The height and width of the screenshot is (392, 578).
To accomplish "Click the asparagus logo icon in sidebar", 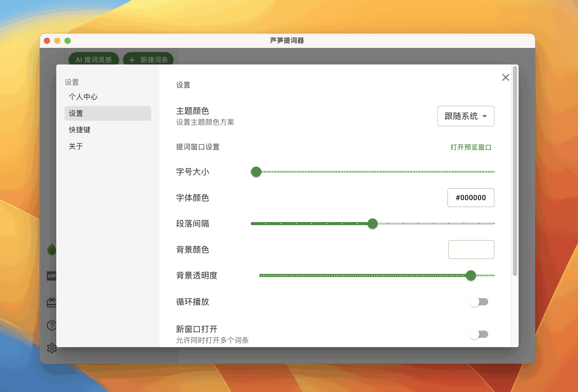I will 52,249.
